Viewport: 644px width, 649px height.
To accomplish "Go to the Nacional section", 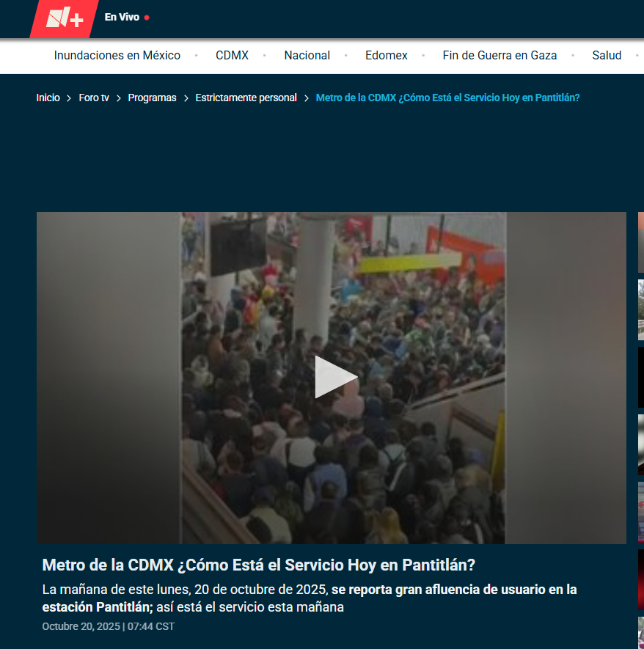I will click(307, 56).
